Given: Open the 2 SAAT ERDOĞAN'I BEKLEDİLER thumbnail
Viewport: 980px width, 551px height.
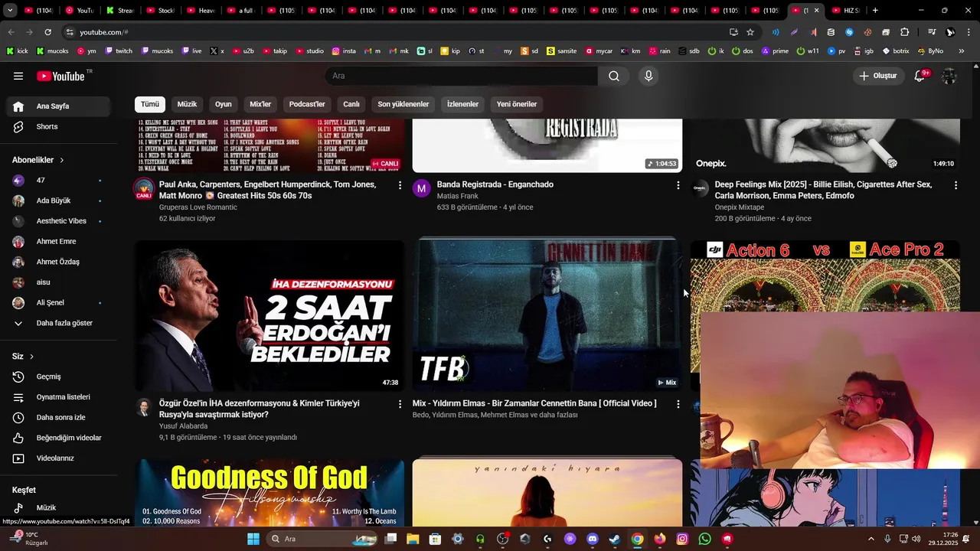Looking at the screenshot, I should [x=269, y=315].
